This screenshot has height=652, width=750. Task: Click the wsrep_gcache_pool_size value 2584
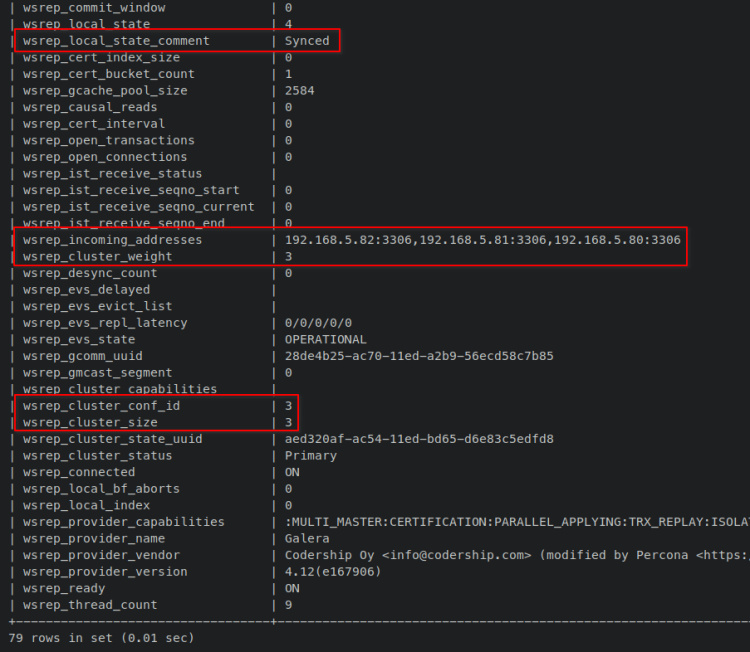point(300,91)
